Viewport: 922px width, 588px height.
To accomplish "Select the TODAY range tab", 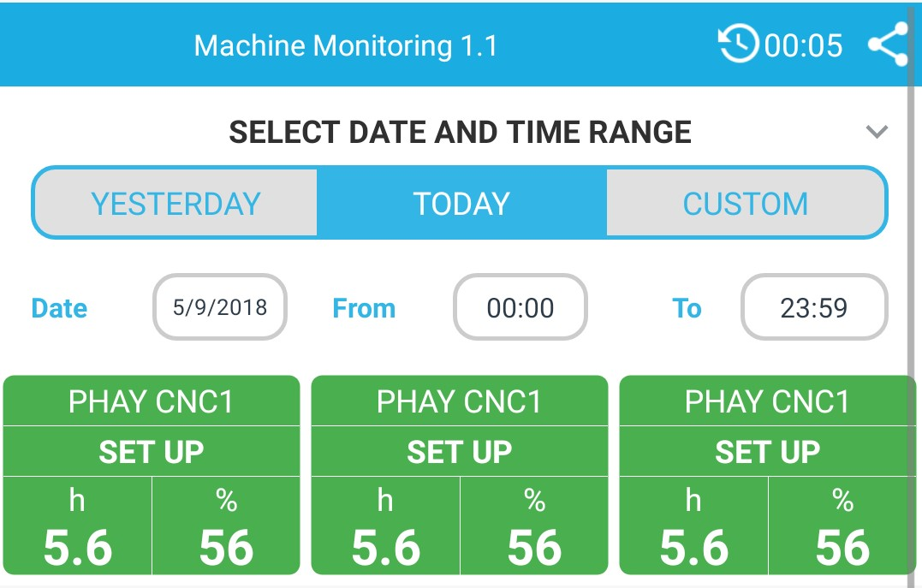I will 461,204.
